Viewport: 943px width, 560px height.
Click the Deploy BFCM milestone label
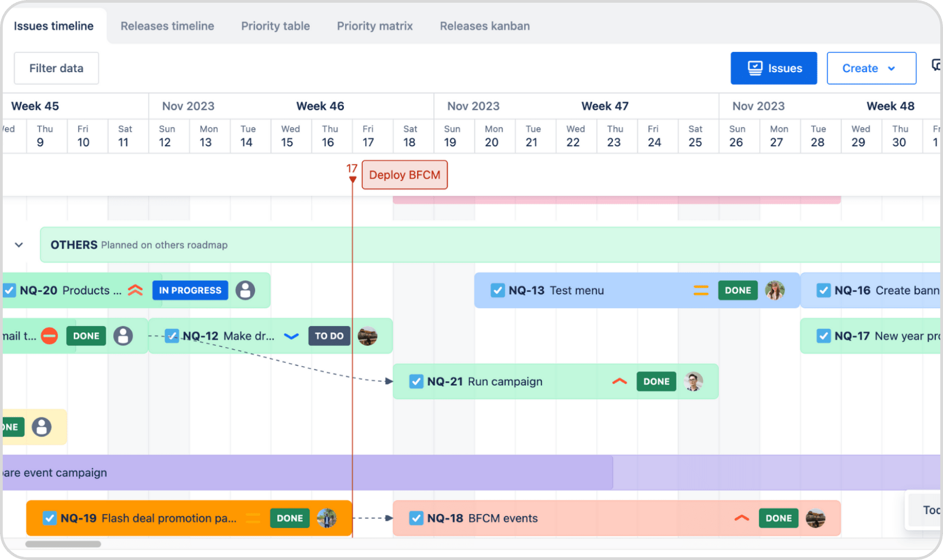pos(405,174)
